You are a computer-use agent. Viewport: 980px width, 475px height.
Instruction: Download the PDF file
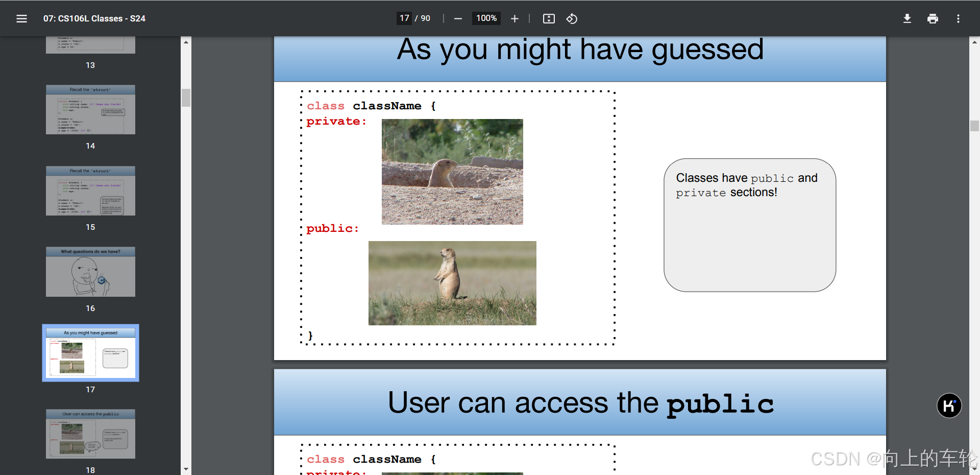coord(907,18)
